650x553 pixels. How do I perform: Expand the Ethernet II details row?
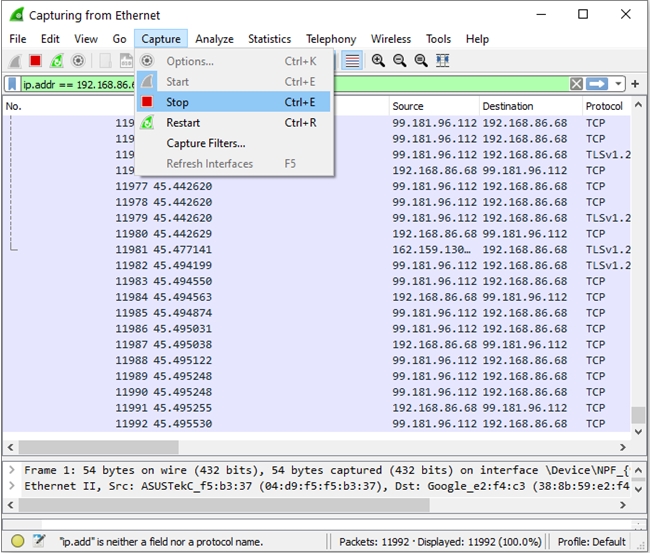pyautogui.click(x=11, y=486)
